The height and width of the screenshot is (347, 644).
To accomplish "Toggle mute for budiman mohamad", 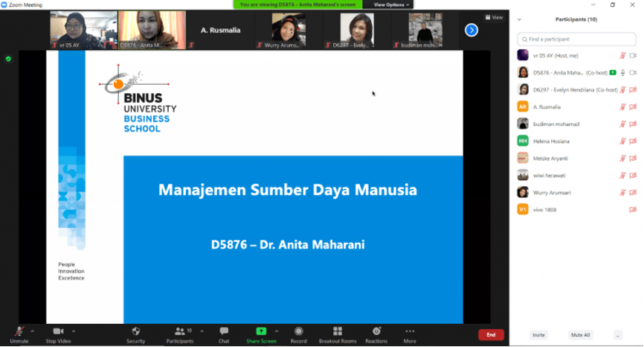I will pos(622,124).
